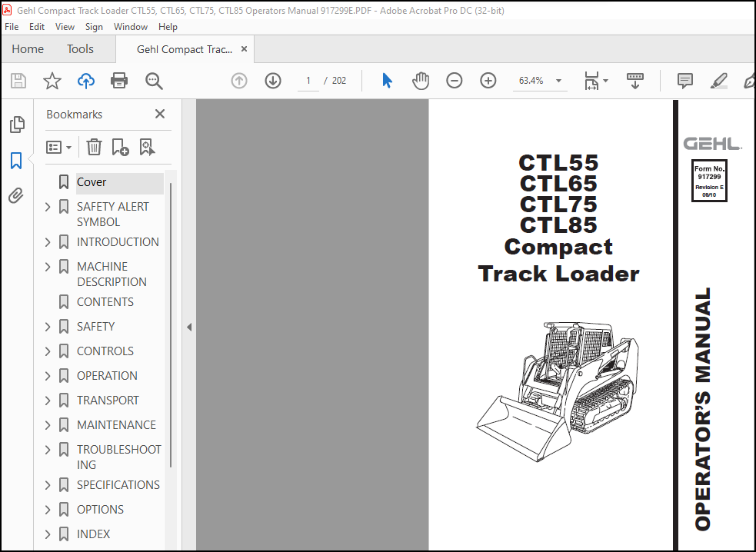Jump to CONTENTS bookmark

pos(105,302)
